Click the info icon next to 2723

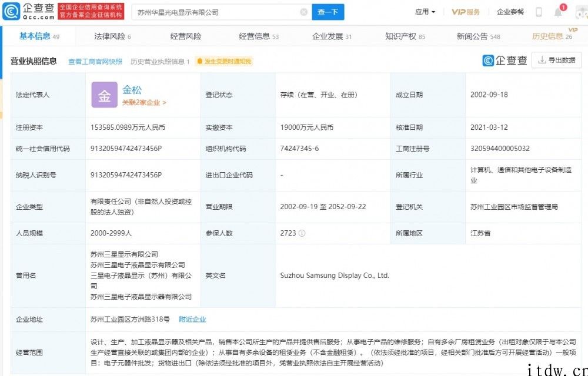(x=302, y=233)
